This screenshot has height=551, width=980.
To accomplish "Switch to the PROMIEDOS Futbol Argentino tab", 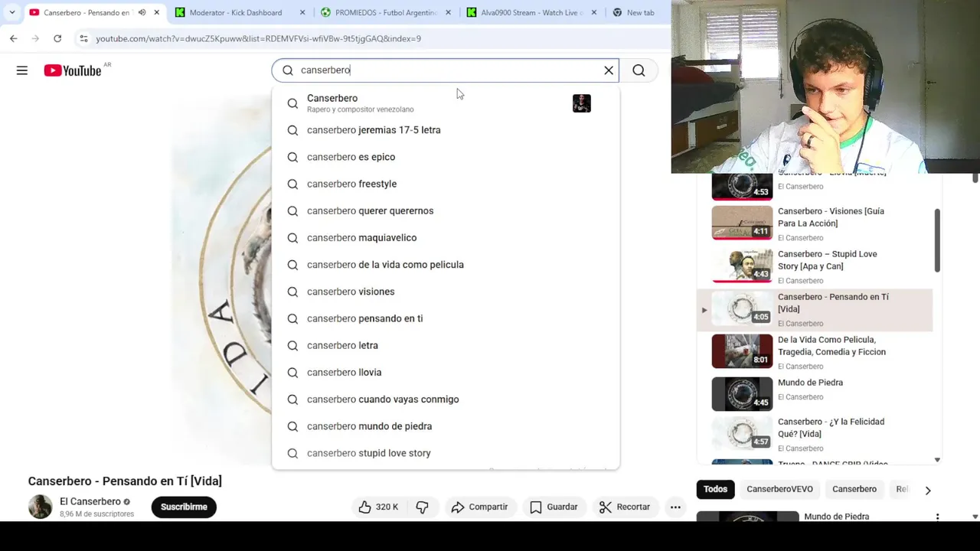I will point(386,12).
